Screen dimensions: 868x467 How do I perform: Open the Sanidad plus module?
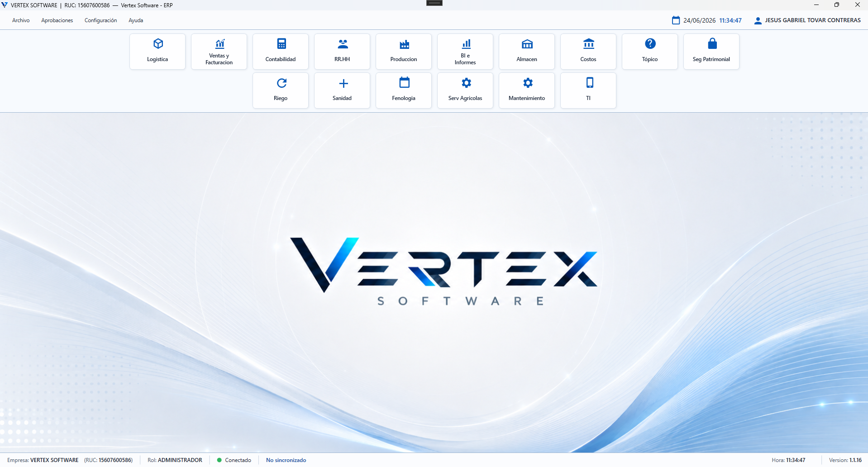[x=342, y=91]
